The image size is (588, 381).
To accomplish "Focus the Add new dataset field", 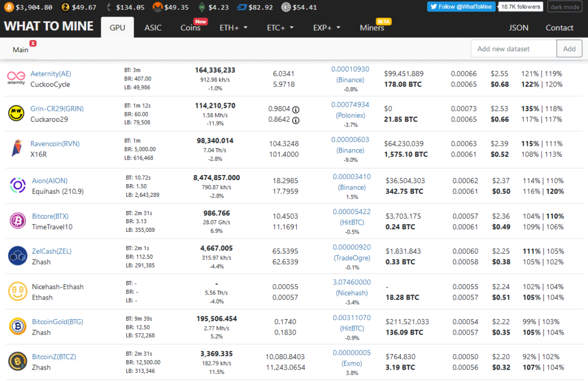I will 513,49.
